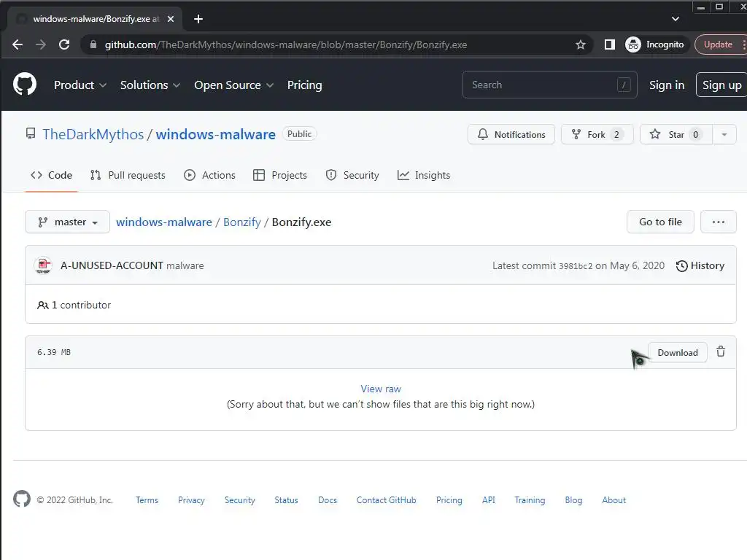This screenshot has width=747, height=560.
Task: View file History
Action: (x=700, y=265)
